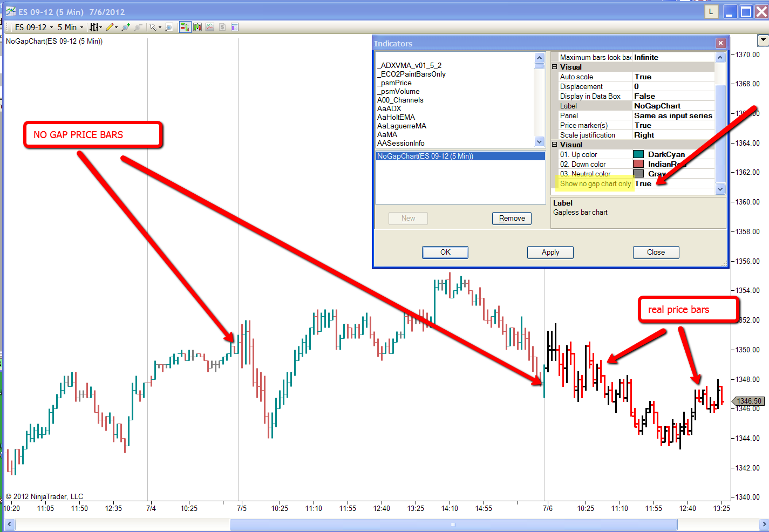The image size is (769, 532).
Task: Click the disabled New button
Action: [408, 218]
